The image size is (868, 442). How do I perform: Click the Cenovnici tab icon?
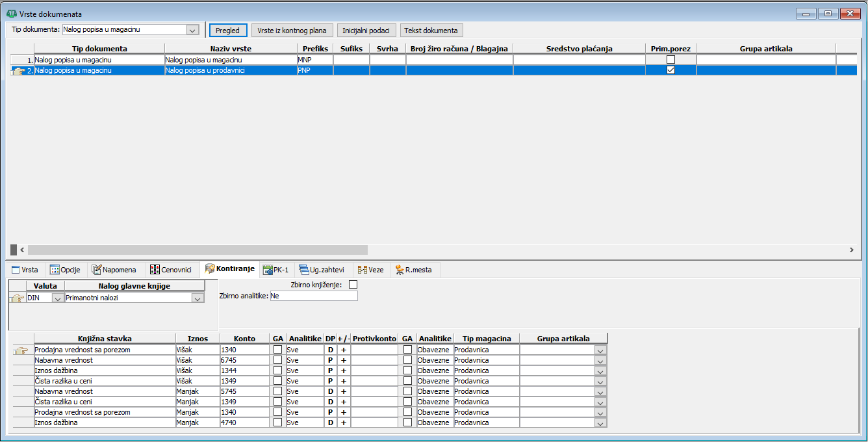click(155, 270)
